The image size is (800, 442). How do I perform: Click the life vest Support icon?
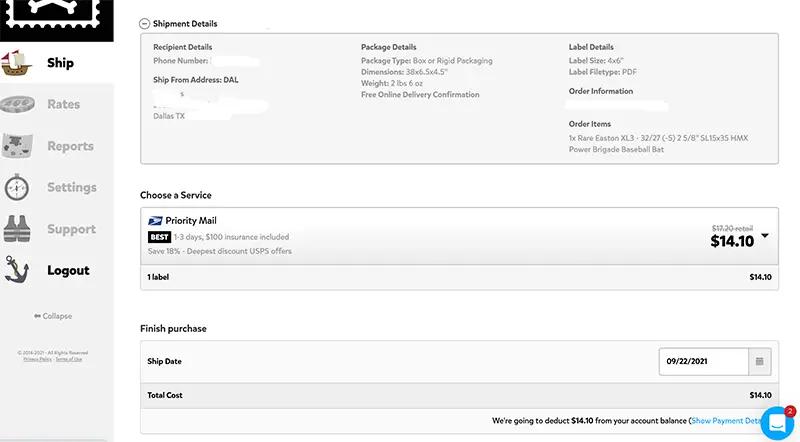point(17,229)
